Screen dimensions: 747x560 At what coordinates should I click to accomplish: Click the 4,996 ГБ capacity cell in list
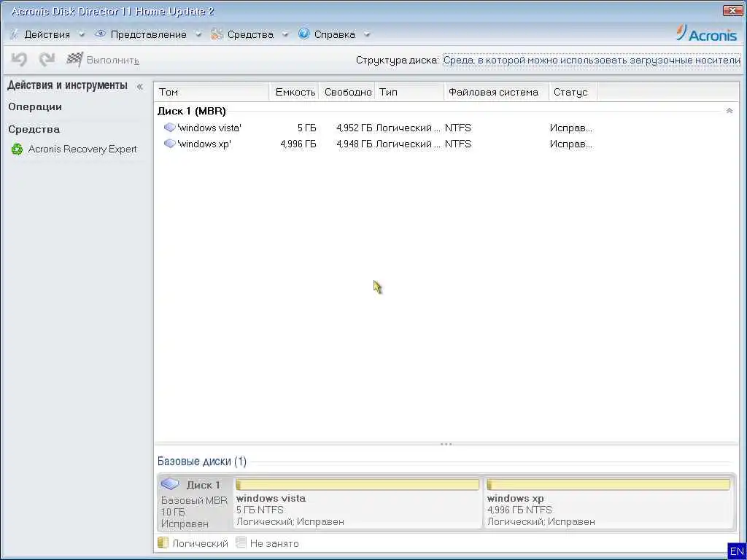[x=298, y=144]
